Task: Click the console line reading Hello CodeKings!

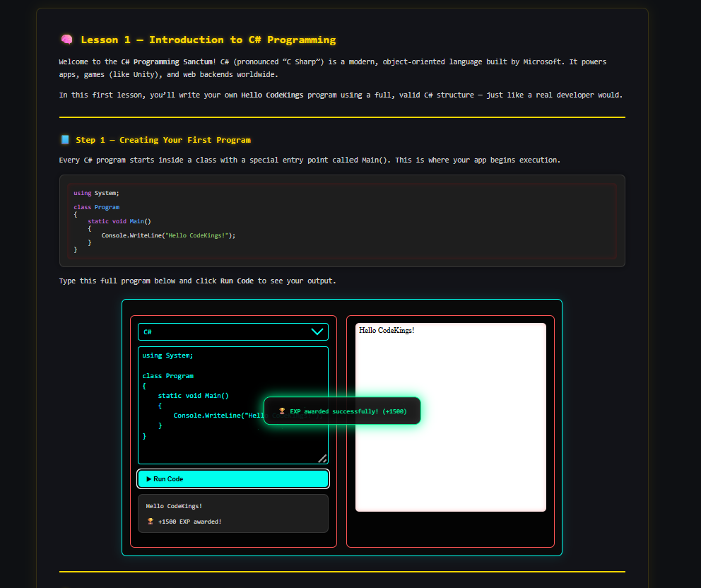Action: pyautogui.click(x=174, y=505)
